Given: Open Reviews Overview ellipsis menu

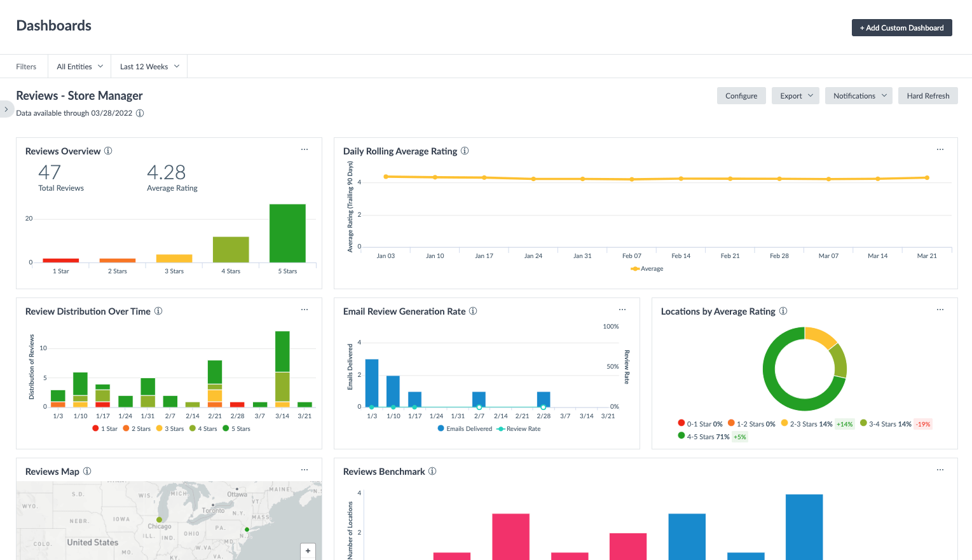Looking at the screenshot, I should point(305,149).
